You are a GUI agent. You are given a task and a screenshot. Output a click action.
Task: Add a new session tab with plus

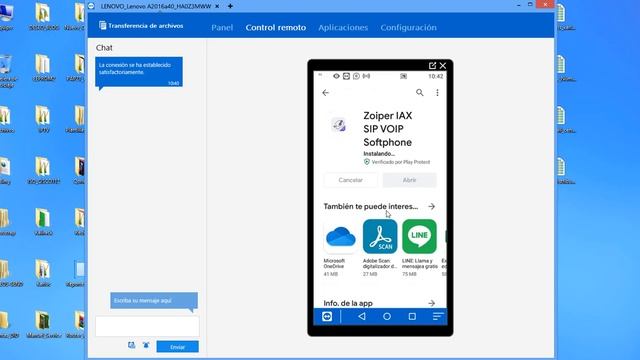point(230,6)
